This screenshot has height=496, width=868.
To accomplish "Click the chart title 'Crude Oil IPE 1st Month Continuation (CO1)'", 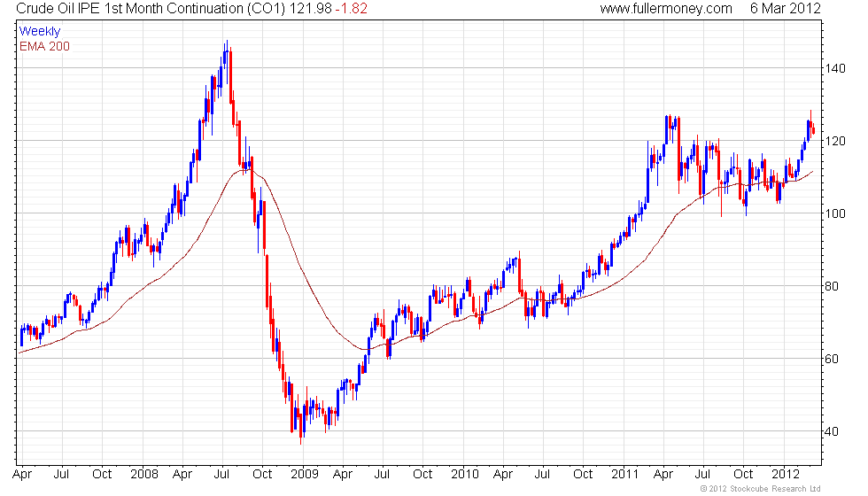I will point(151,8).
